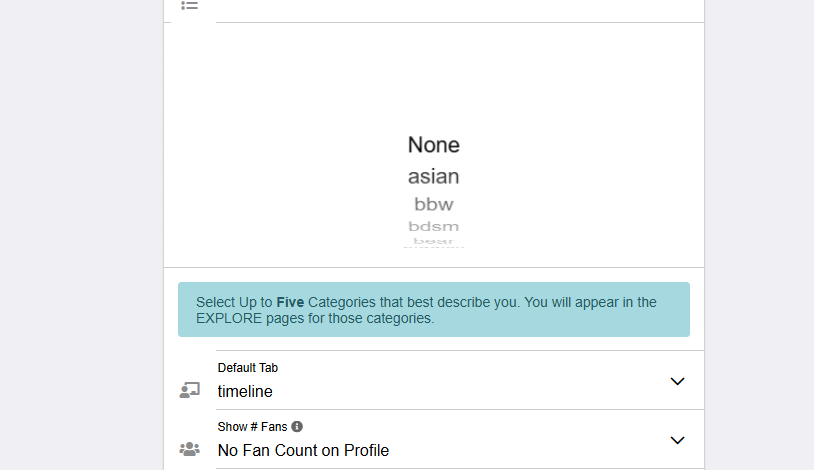Click the teal category info banner

click(434, 309)
